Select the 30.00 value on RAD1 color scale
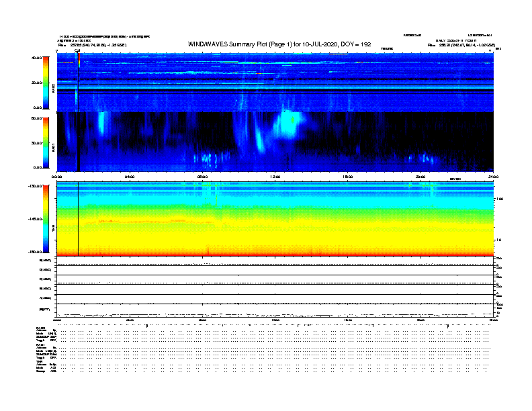 pyautogui.click(x=36, y=143)
